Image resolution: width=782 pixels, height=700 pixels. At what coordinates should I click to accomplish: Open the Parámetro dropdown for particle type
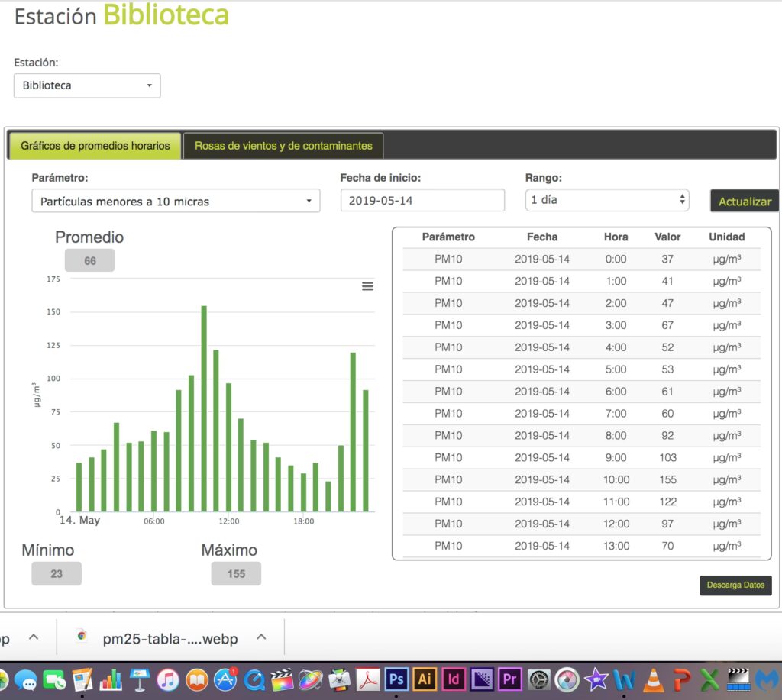(x=176, y=201)
